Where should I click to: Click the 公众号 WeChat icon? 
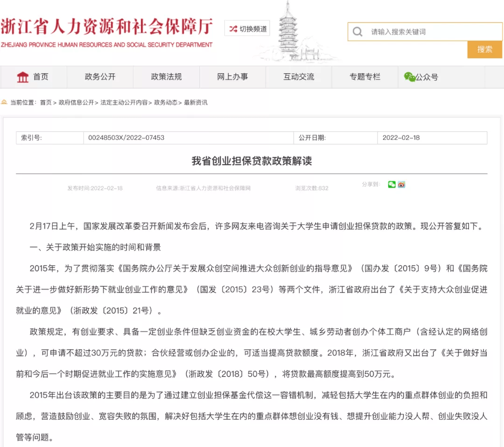click(409, 77)
